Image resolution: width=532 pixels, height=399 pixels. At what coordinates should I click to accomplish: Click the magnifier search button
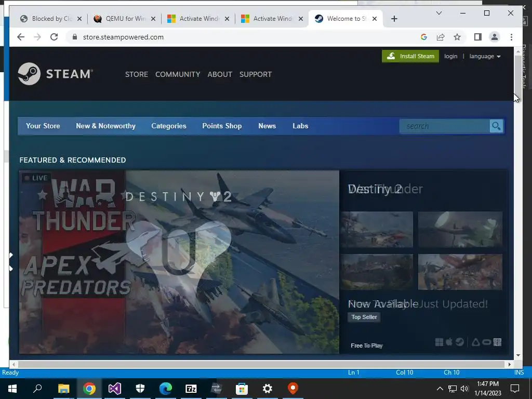pos(496,126)
